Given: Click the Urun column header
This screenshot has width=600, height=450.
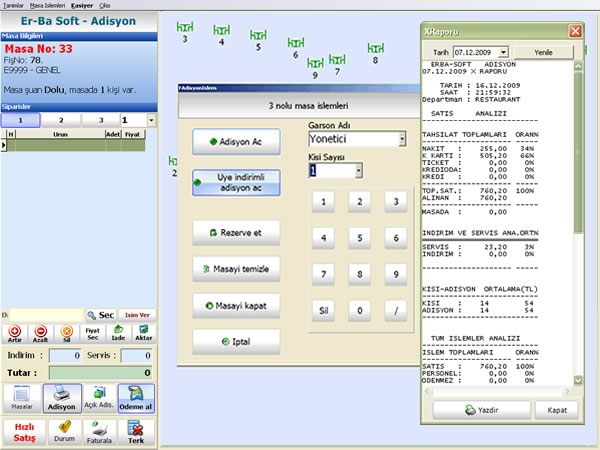Looking at the screenshot, I should click(x=60, y=134).
